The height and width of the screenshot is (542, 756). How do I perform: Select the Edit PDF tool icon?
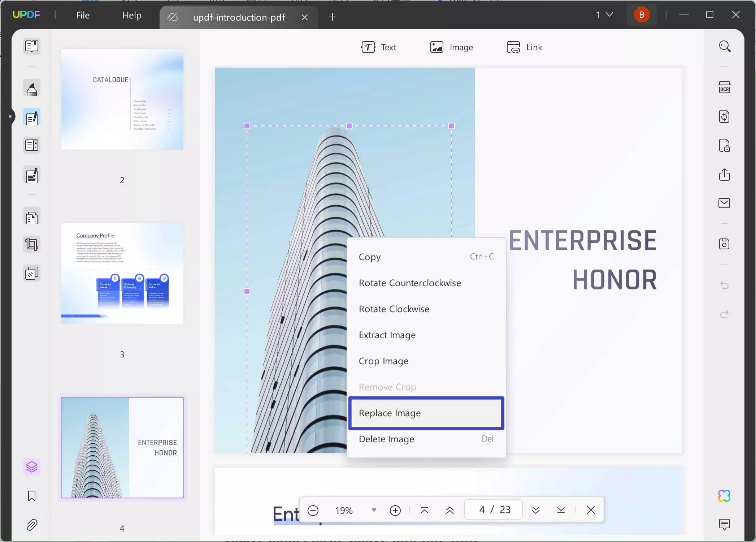32,117
